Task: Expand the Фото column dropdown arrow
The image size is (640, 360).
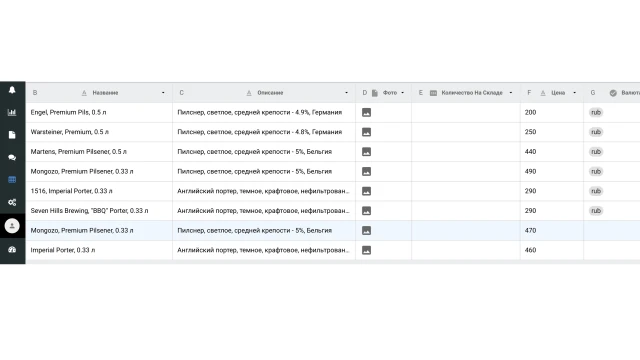Action: 402,93
